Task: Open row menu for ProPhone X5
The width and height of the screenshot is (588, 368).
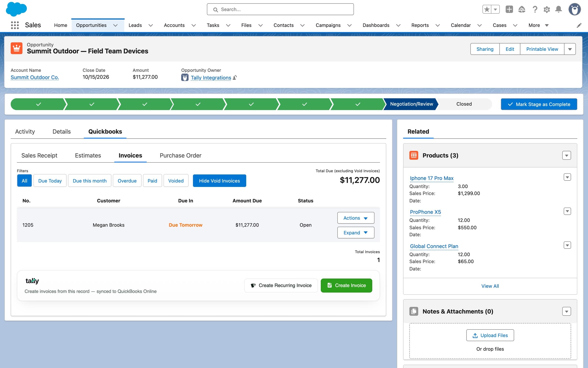Action: click(x=567, y=211)
